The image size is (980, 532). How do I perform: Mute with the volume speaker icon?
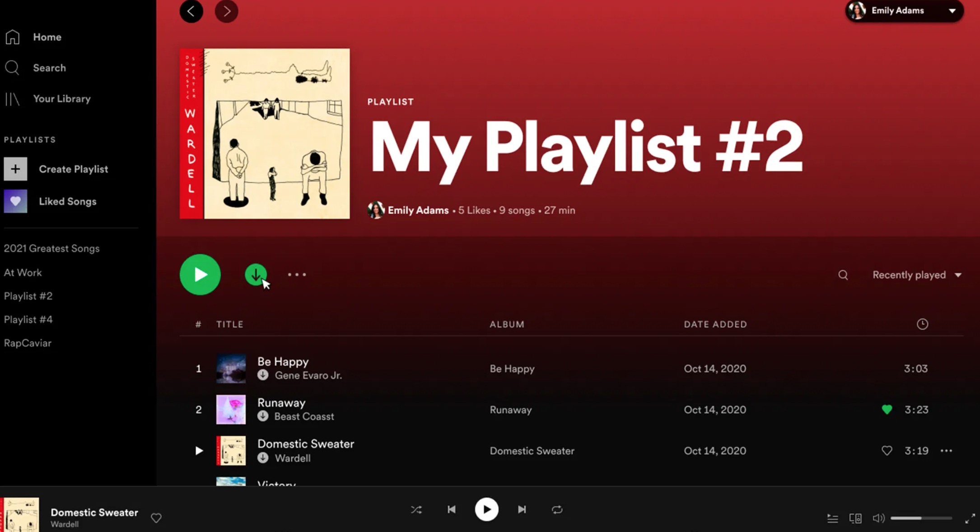point(878,518)
